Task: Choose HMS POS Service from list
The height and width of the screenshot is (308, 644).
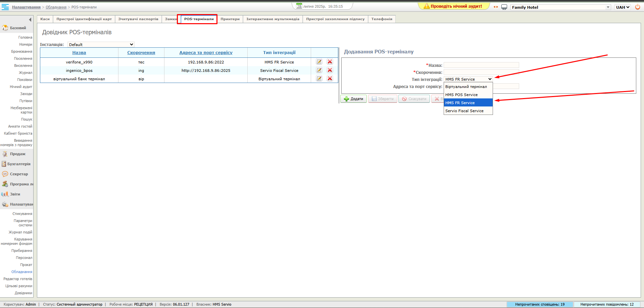Action: click(x=461, y=95)
